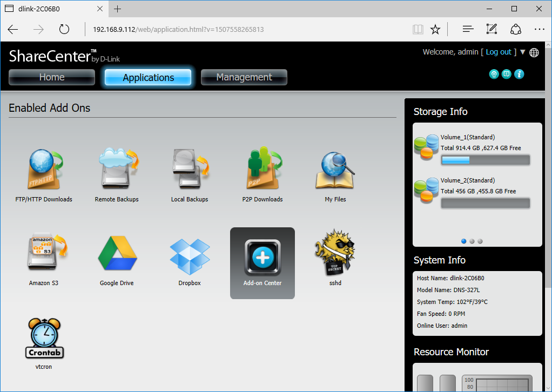The height and width of the screenshot is (392, 552).
Task: Select the Applications tab
Action: [x=148, y=77]
